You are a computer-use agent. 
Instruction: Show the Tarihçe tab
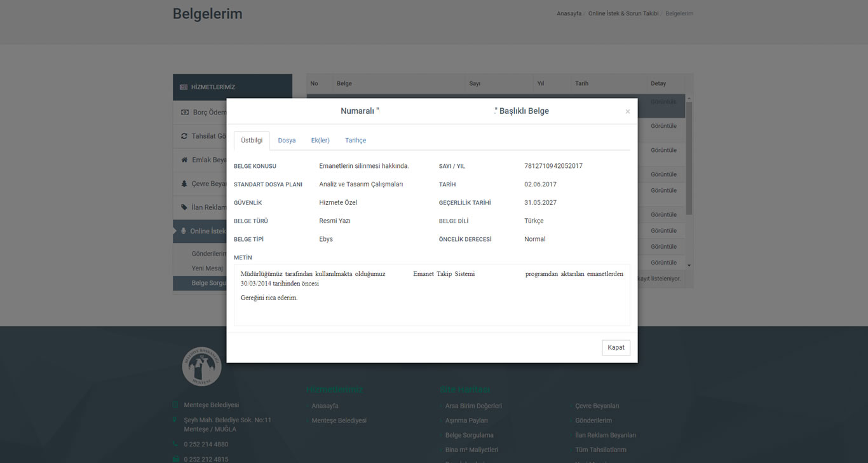(355, 141)
